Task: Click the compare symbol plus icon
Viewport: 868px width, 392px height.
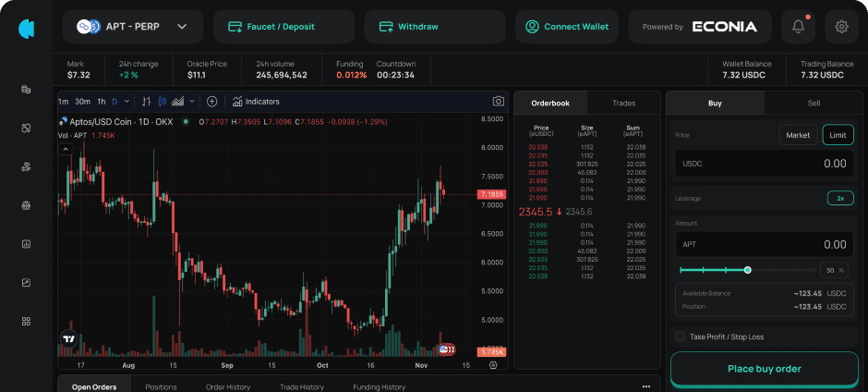Action: click(211, 101)
